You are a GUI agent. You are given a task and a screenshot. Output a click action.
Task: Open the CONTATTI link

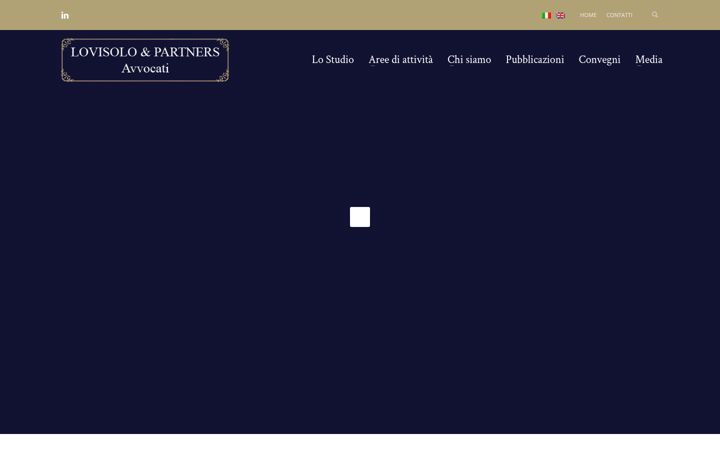point(619,15)
